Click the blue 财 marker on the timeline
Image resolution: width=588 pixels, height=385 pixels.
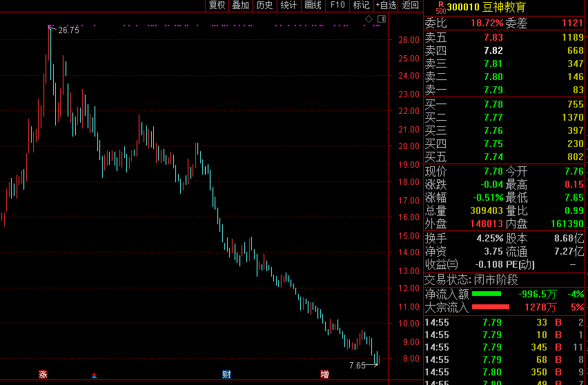click(x=226, y=375)
